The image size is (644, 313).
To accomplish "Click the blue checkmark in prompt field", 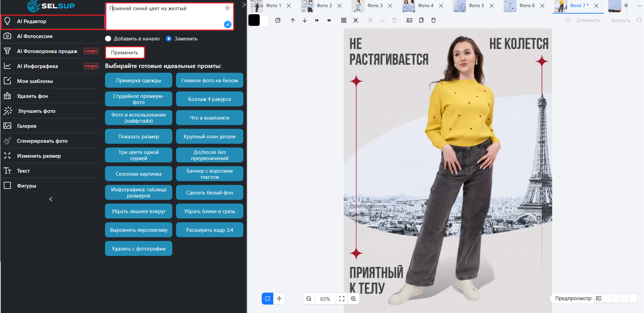I will [228, 24].
